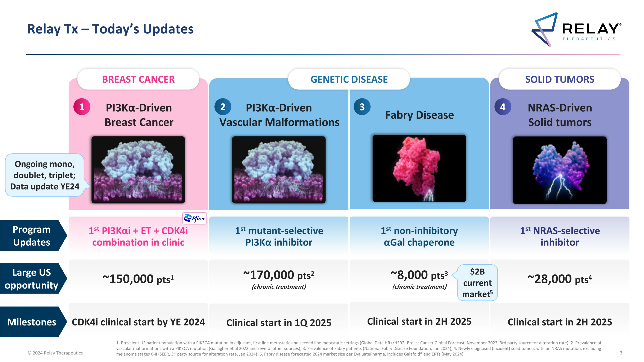The height and width of the screenshot is (362, 644).
Task: Click the NRAS solid tumors protein image
Action: [x=560, y=170]
